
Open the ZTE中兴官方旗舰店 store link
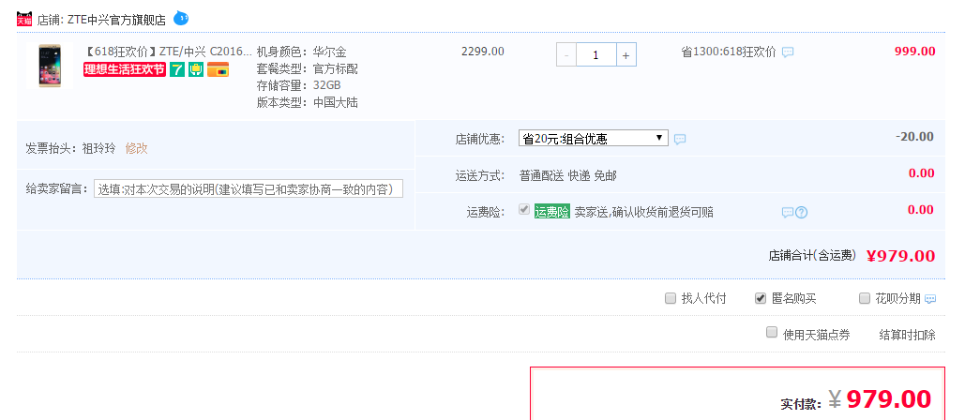click(x=116, y=20)
